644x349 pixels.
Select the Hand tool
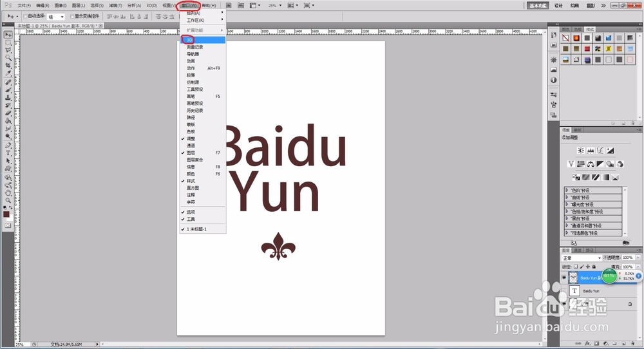pyautogui.click(x=8, y=193)
